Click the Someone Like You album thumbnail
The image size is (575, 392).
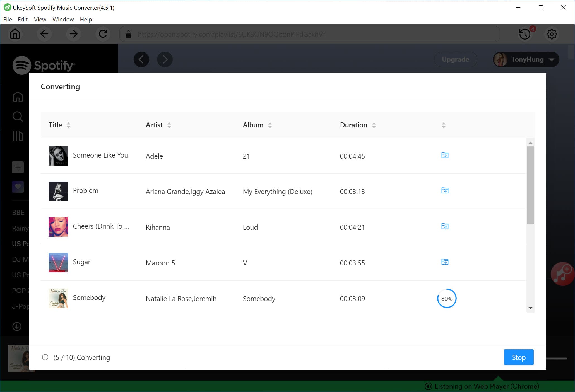click(x=58, y=155)
